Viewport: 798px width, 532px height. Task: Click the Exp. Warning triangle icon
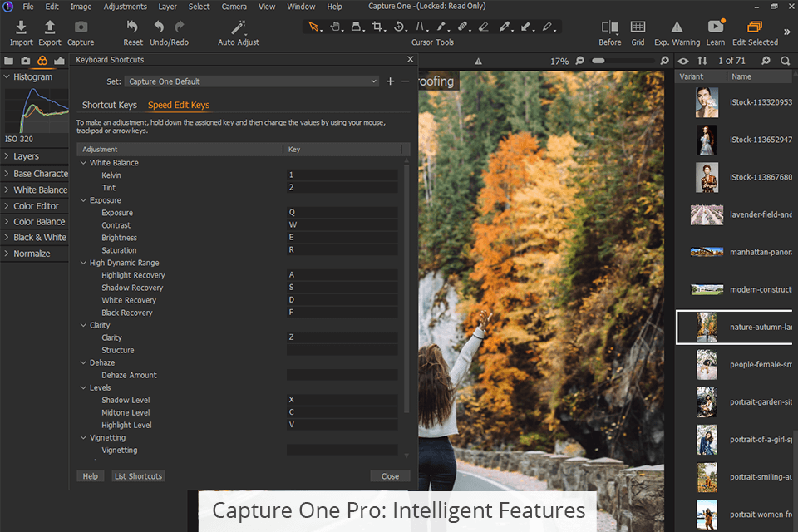(677, 28)
